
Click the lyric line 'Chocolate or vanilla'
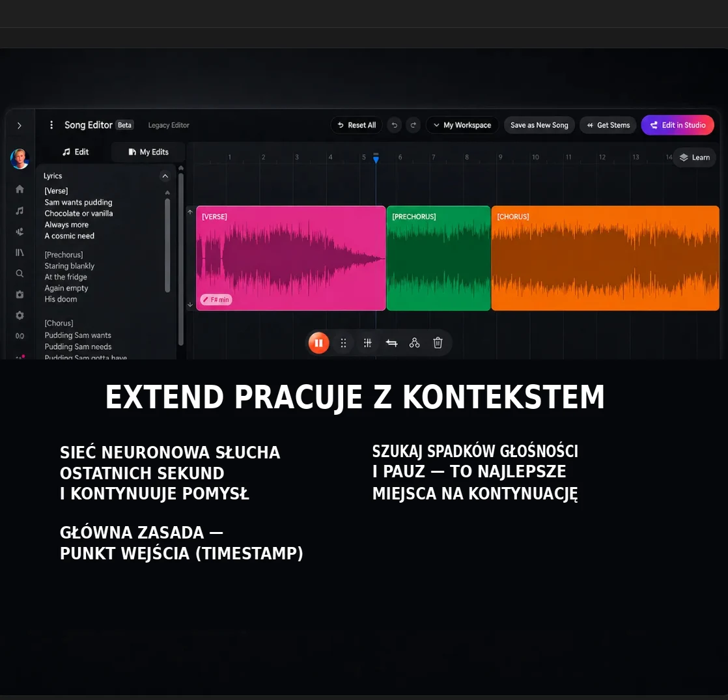[78, 214]
